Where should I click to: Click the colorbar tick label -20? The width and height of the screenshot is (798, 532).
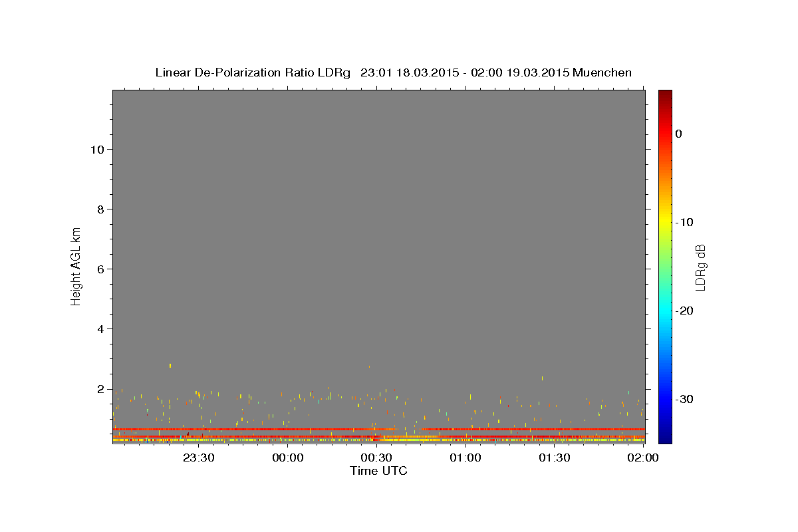coord(684,311)
